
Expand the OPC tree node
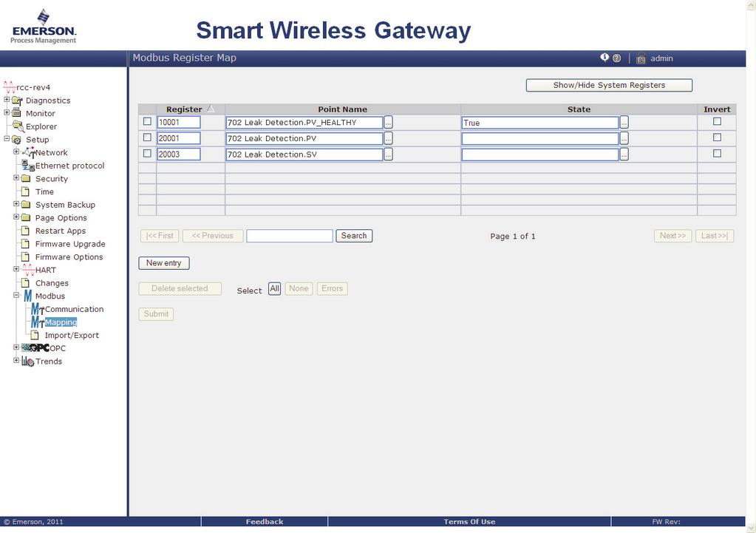tap(16, 347)
